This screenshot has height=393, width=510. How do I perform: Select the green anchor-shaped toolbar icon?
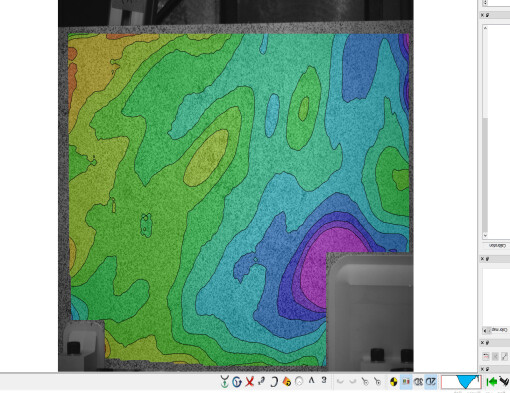click(x=225, y=382)
